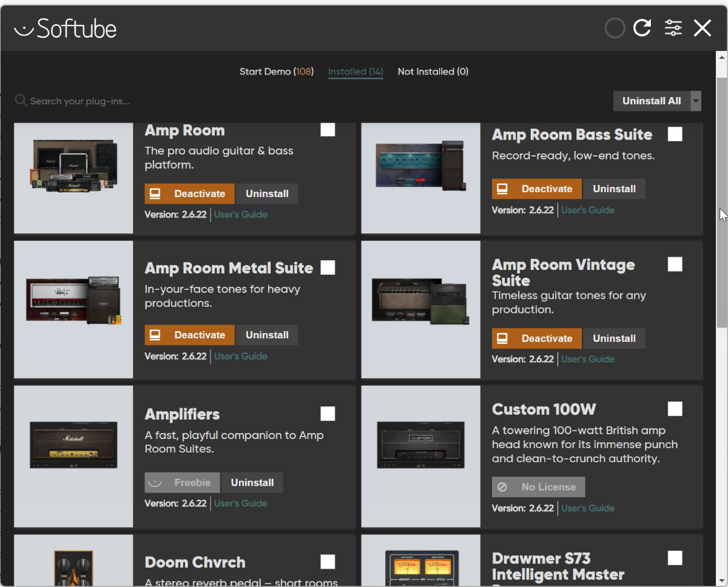Open the Not Installed tab
The width and height of the screenshot is (728, 587).
coord(433,72)
